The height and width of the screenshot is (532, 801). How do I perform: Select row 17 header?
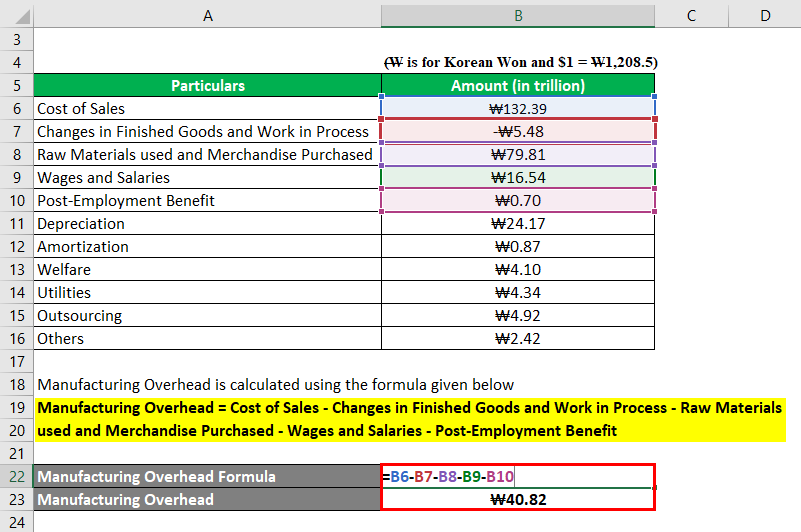pos(17,361)
